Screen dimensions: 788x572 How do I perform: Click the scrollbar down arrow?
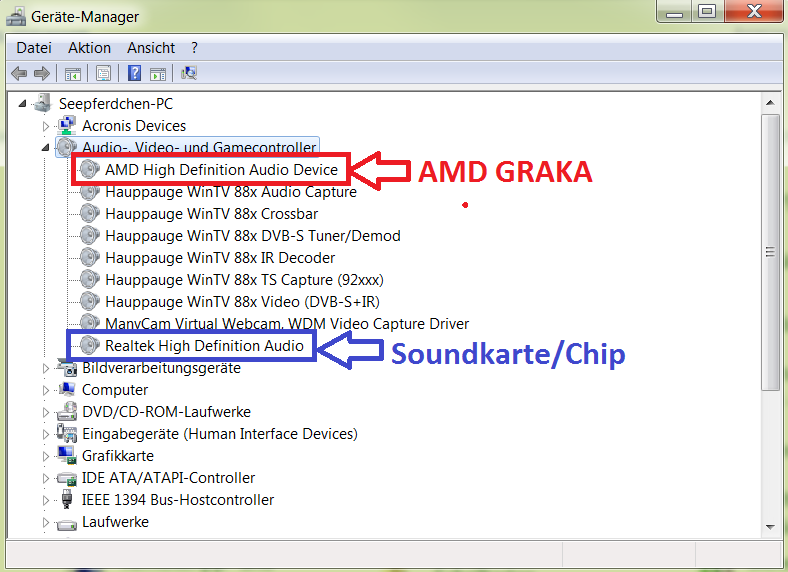click(x=770, y=527)
